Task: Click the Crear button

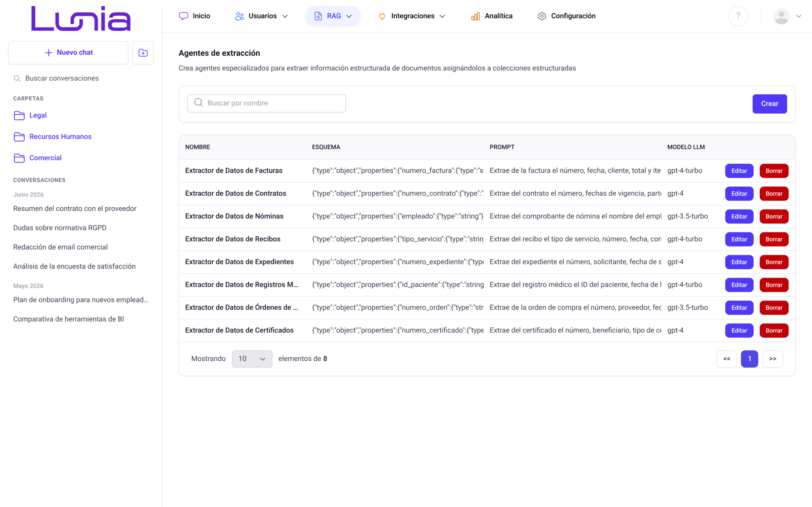Action: pos(769,104)
